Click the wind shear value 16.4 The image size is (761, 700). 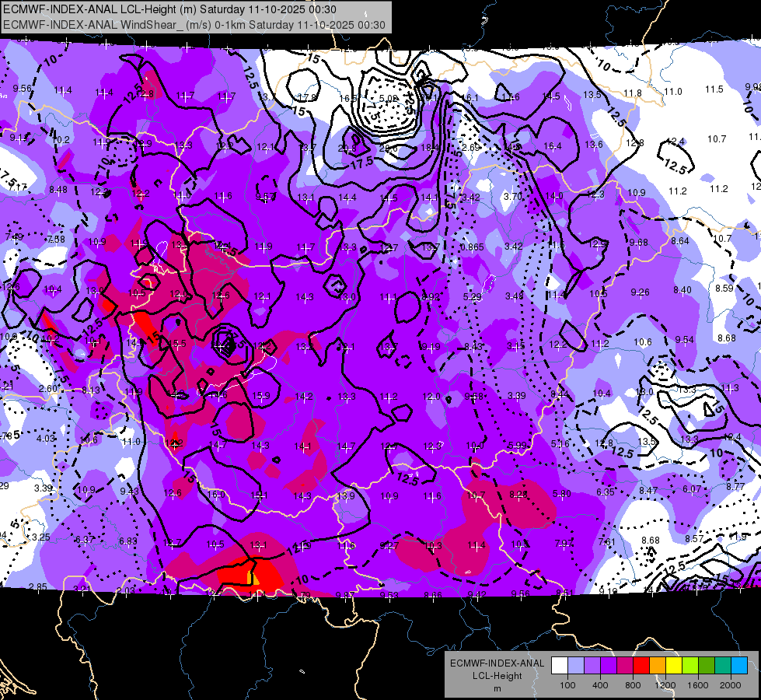[553, 146]
